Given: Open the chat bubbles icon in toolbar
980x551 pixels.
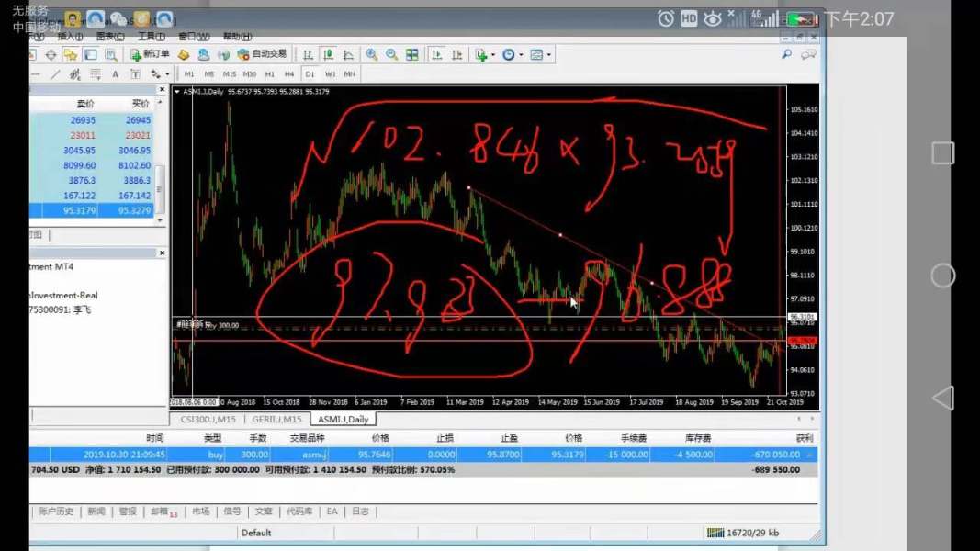Looking at the screenshot, I should (808, 54).
